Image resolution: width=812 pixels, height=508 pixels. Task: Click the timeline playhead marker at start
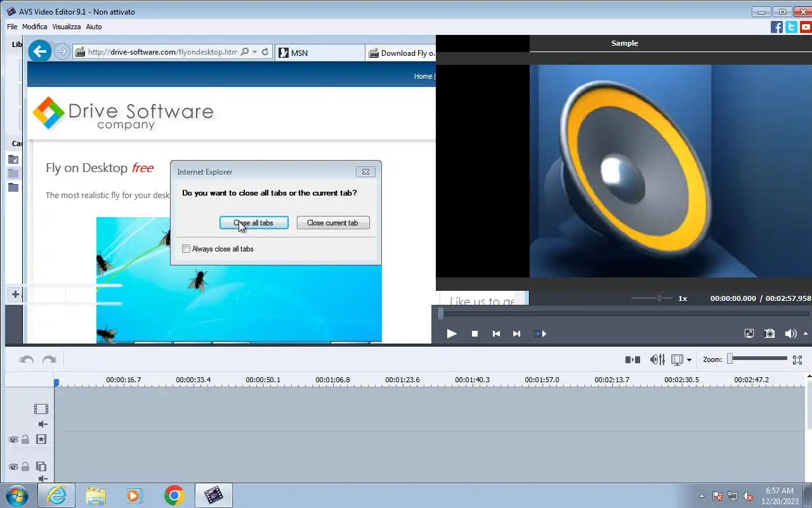[x=56, y=382]
